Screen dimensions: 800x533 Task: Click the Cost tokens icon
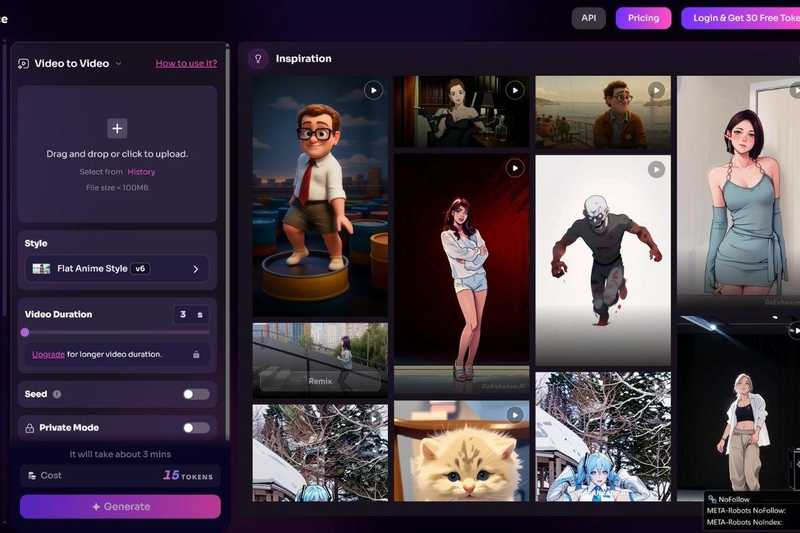32,476
